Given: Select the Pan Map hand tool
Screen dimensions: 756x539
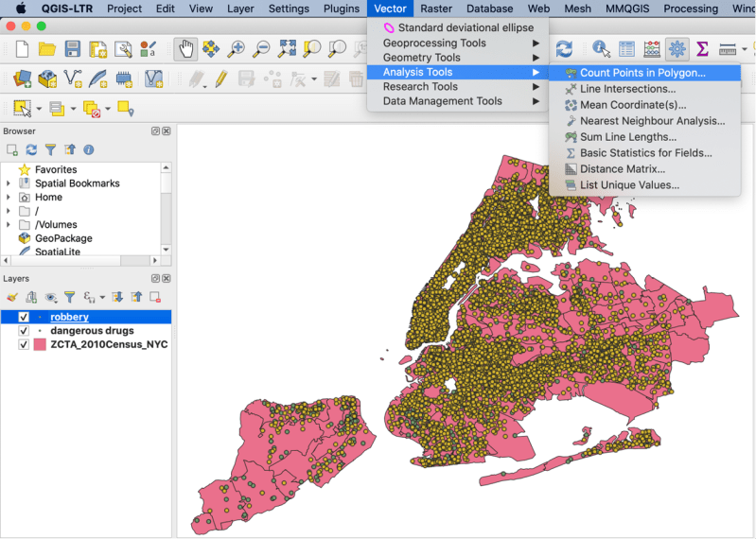Looking at the screenshot, I should 185,49.
